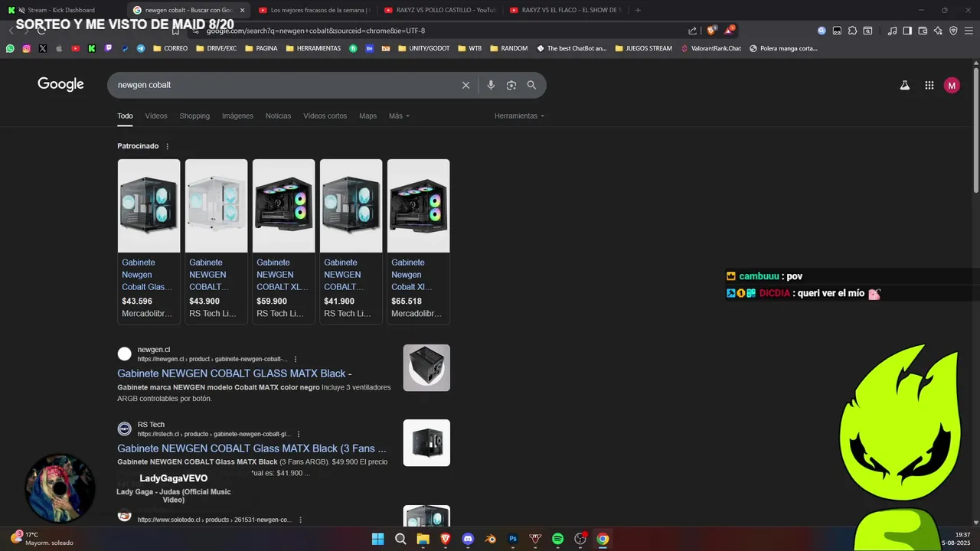Open the Windows Start menu
Viewport: 980px width, 551px height.
pyautogui.click(x=377, y=539)
